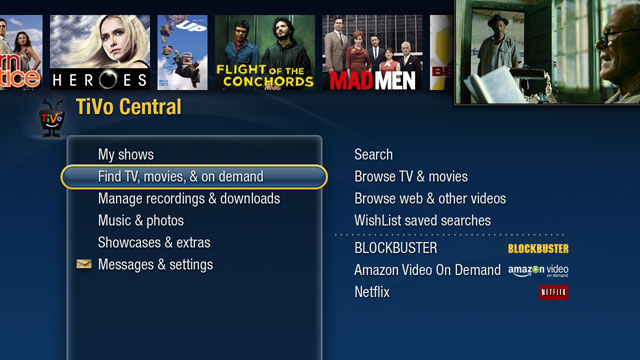Select the Up movie poster

[x=182, y=52]
